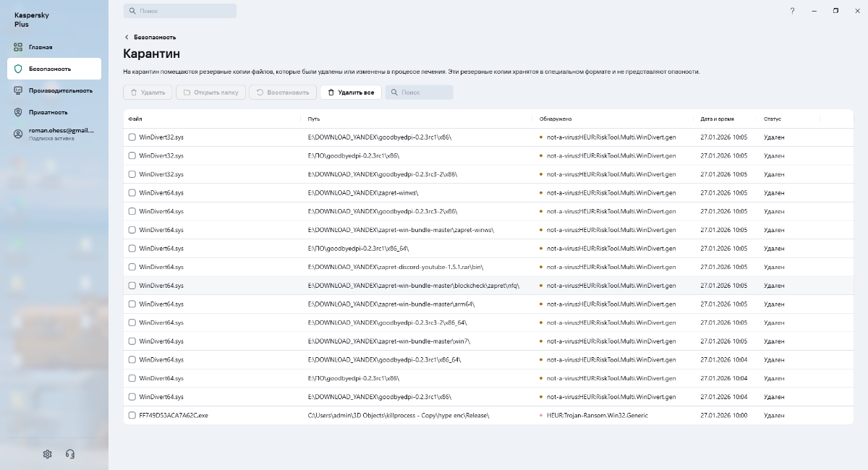Open settings gear icon in sidebar
Image resolution: width=868 pixels, height=470 pixels.
(47, 454)
